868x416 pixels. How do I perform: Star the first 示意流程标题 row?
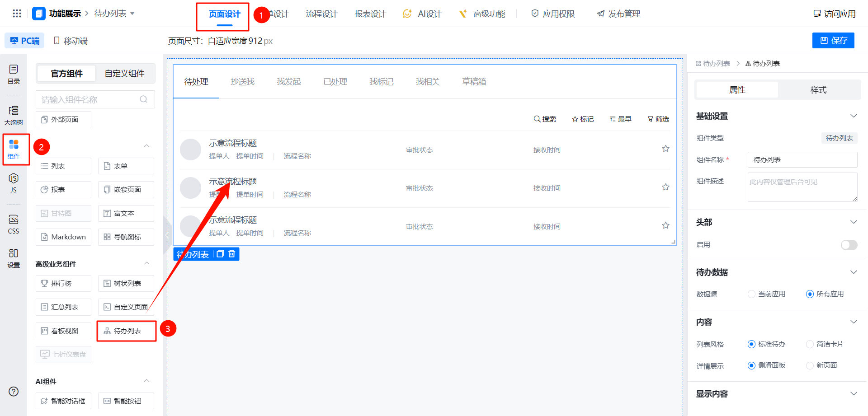click(665, 149)
